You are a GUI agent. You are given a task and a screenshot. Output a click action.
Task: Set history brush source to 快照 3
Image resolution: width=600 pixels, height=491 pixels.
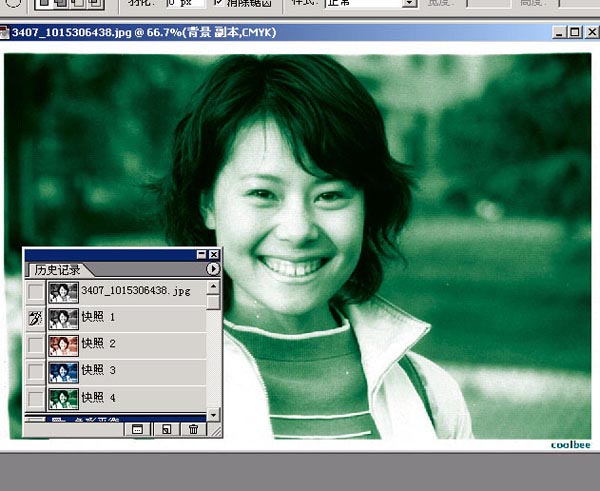point(35,372)
